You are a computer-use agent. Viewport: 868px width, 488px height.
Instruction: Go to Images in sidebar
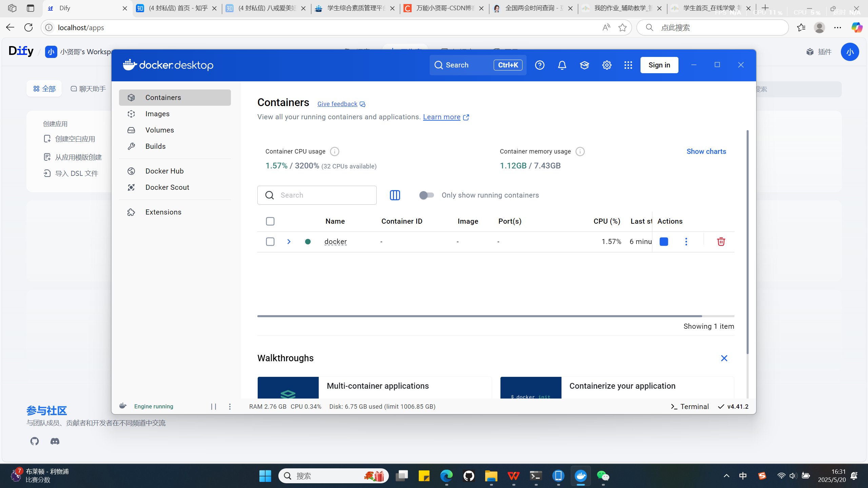click(157, 114)
